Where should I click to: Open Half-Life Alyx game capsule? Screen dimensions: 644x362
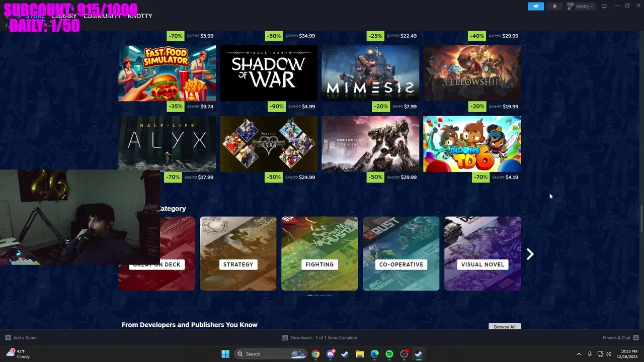point(167,143)
